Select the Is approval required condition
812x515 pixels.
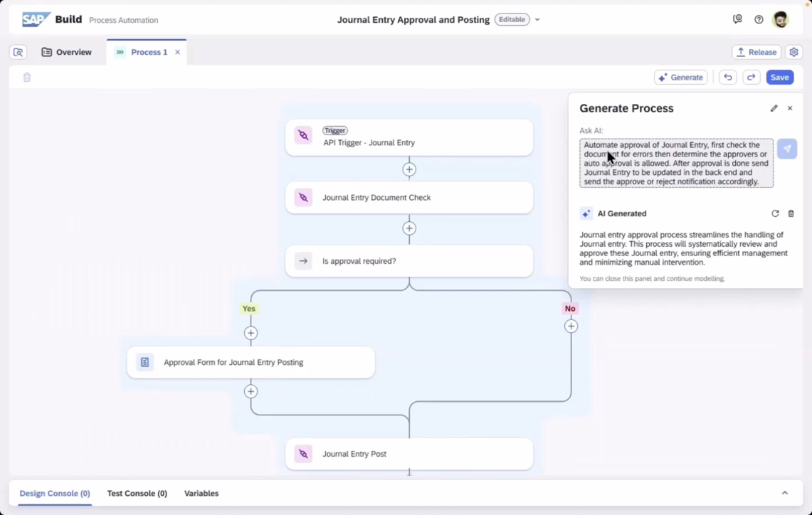tap(409, 261)
